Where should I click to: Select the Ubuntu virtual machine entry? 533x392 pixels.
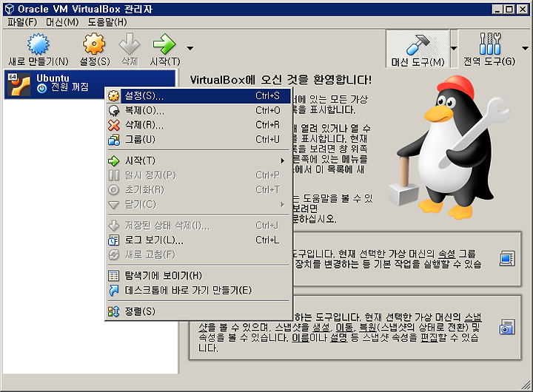[x=90, y=84]
